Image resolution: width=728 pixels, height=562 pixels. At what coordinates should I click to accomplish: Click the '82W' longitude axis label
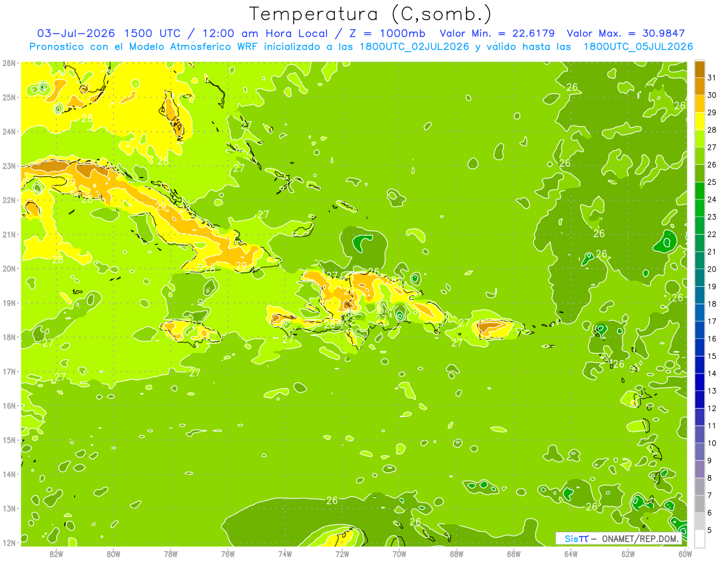point(56,554)
